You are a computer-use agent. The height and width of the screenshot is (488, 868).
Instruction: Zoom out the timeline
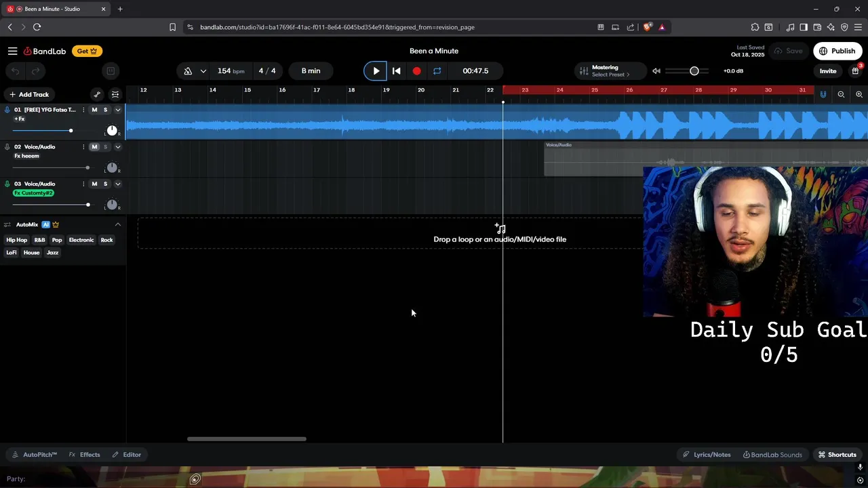pyautogui.click(x=841, y=94)
